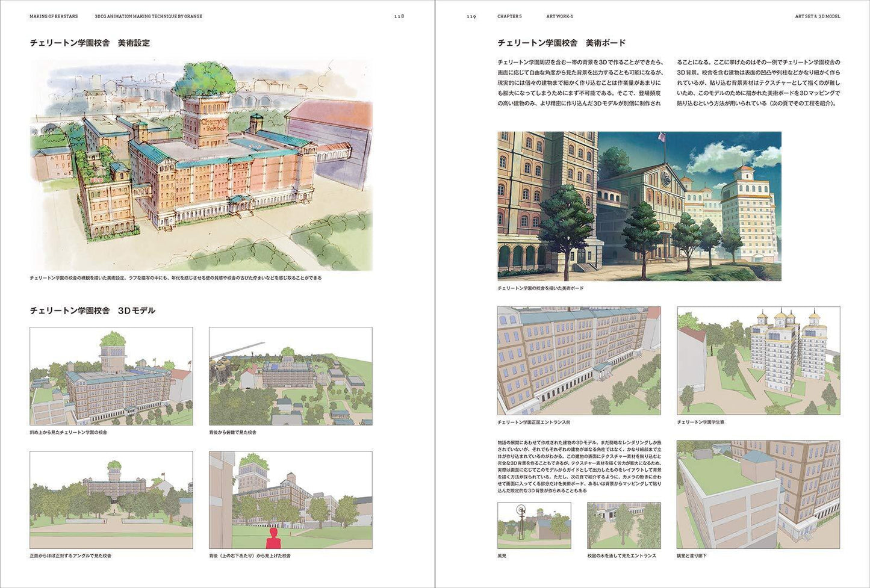Viewport: 870px width, 588px height.
Task: Click caption '斜め上から見たチェリートン学園の校舎'
Action: coord(69,432)
